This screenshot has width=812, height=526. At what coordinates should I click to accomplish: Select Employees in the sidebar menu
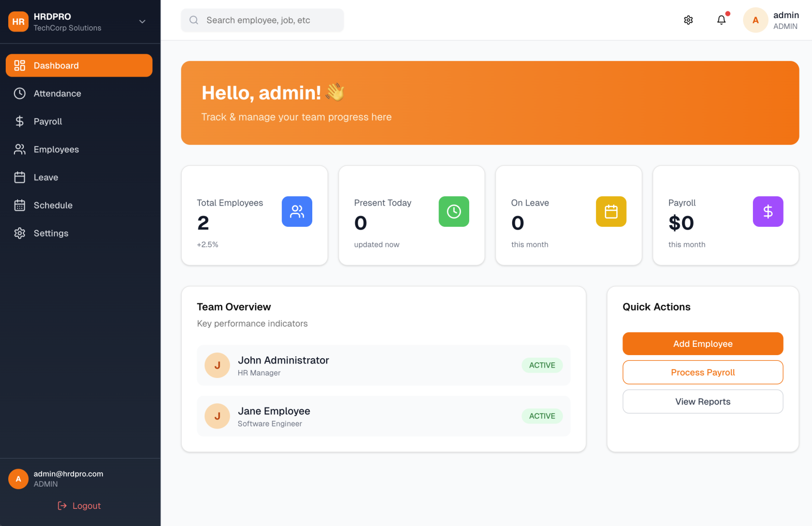pyautogui.click(x=56, y=150)
